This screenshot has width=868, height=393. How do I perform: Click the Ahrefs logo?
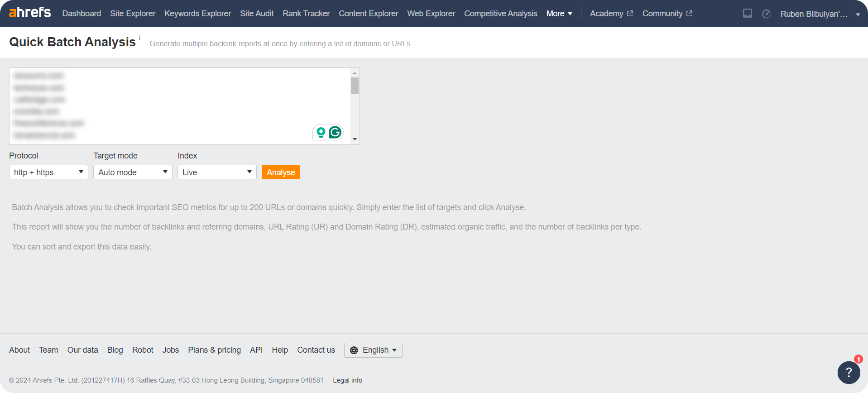click(x=30, y=13)
